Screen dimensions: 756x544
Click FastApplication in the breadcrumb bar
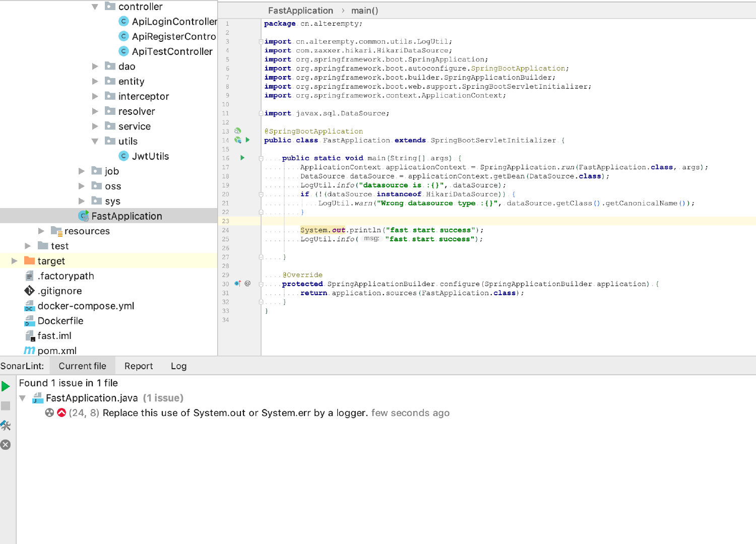coord(300,11)
